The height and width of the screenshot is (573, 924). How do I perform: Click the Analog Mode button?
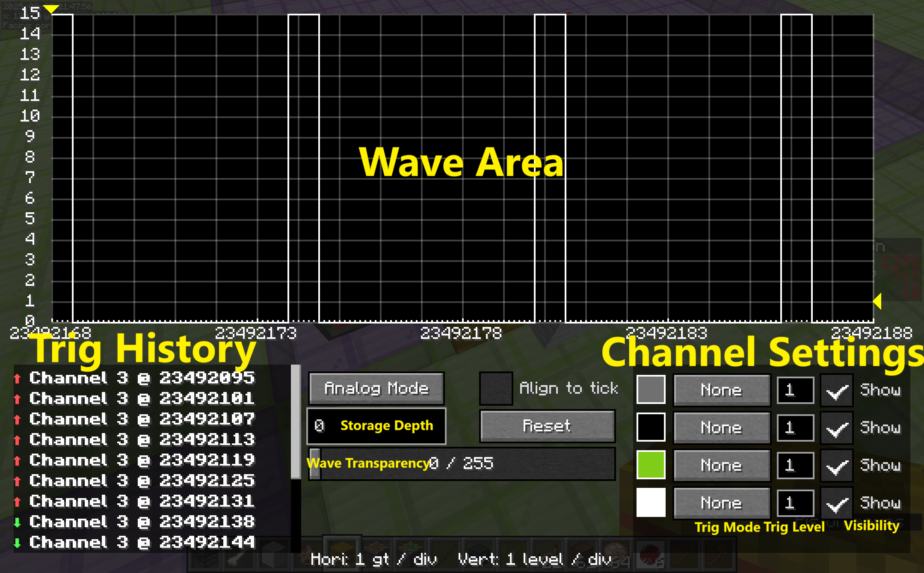tap(376, 389)
